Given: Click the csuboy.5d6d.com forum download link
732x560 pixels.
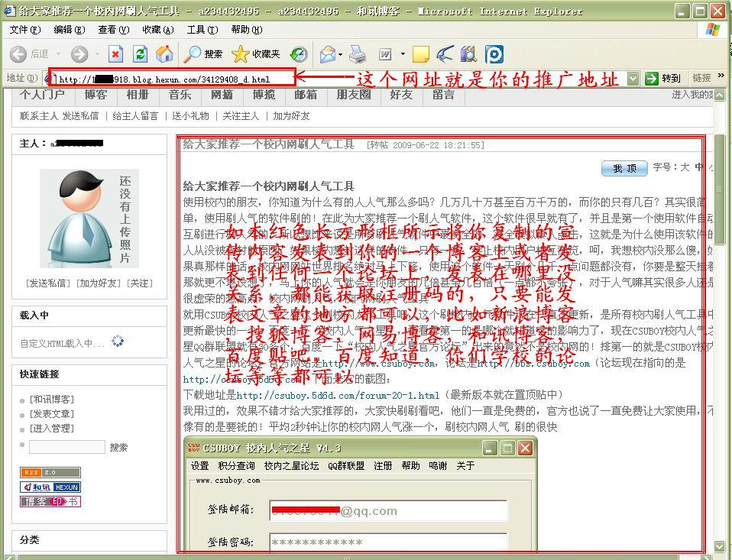Looking at the screenshot, I should coord(338,395).
